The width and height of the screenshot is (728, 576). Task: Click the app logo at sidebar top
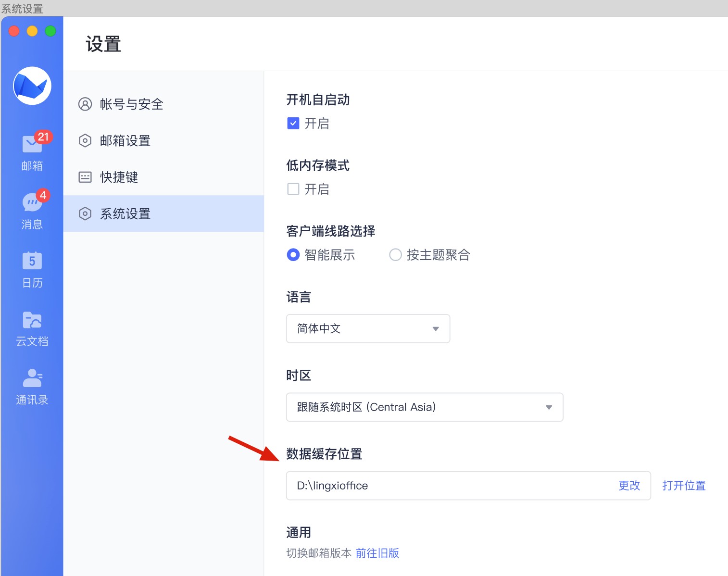coord(32,86)
